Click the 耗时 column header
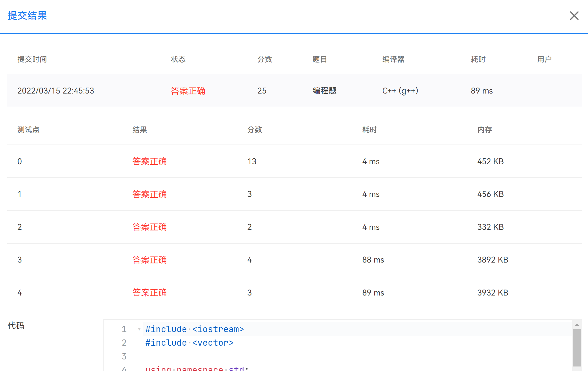The height and width of the screenshot is (371, 588). [478, 59]
